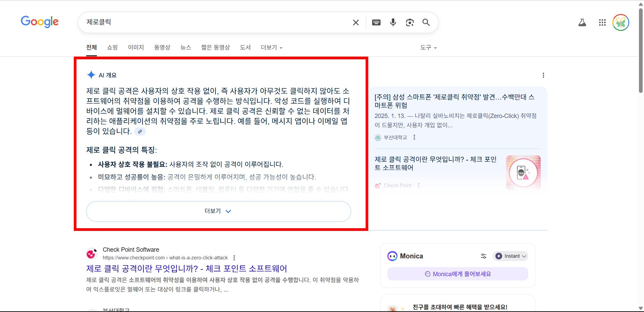Click the 사용자 상호 작용 불필요 bullet

[x=191, y=164]
